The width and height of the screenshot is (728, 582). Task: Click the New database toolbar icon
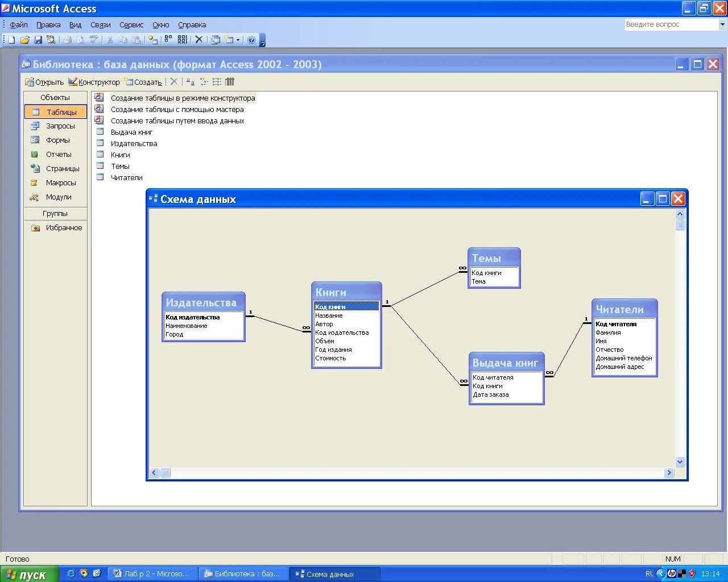(11, 40)
